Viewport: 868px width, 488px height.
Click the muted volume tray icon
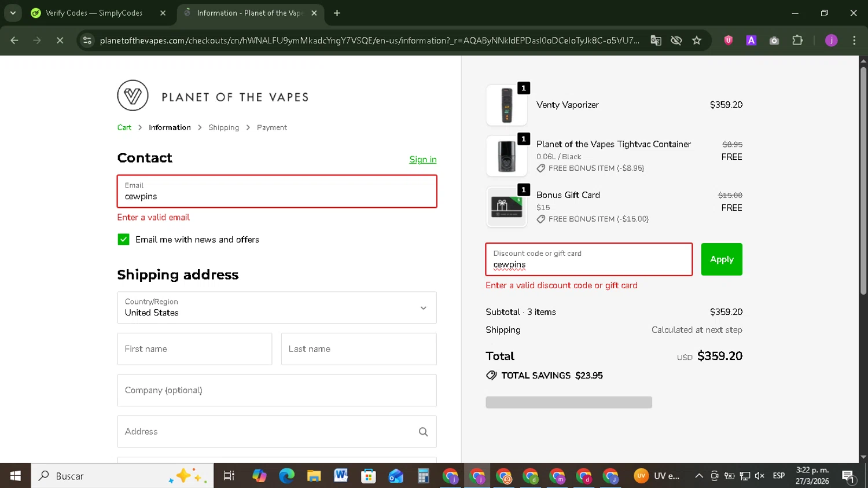click(760, 476)
